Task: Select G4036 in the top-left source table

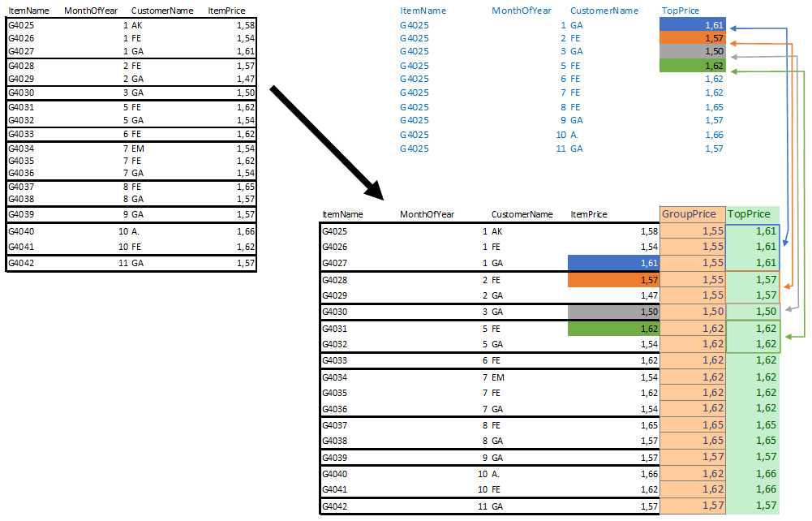Action: (21, 173)
